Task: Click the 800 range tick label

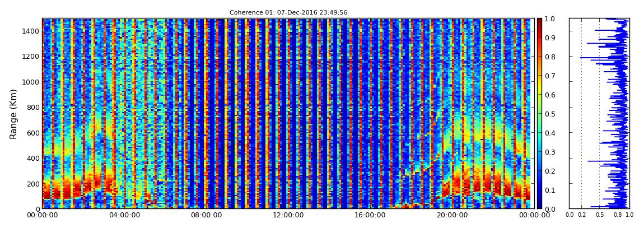Action: tap(33, 108)
